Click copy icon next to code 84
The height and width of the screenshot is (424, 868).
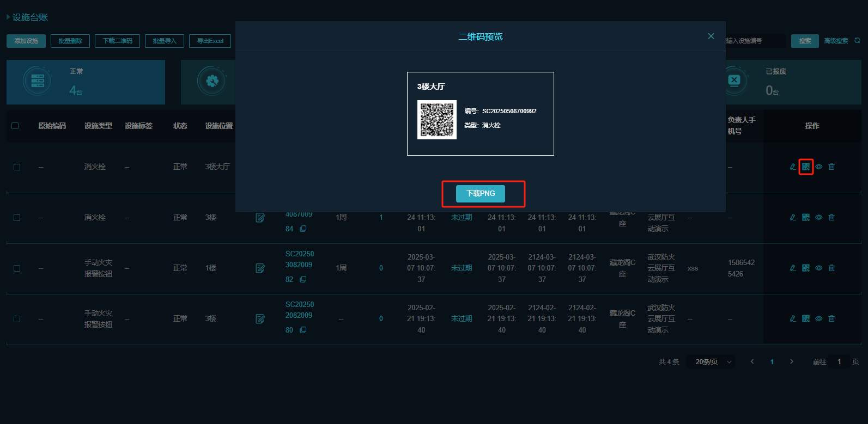[303, 229]
